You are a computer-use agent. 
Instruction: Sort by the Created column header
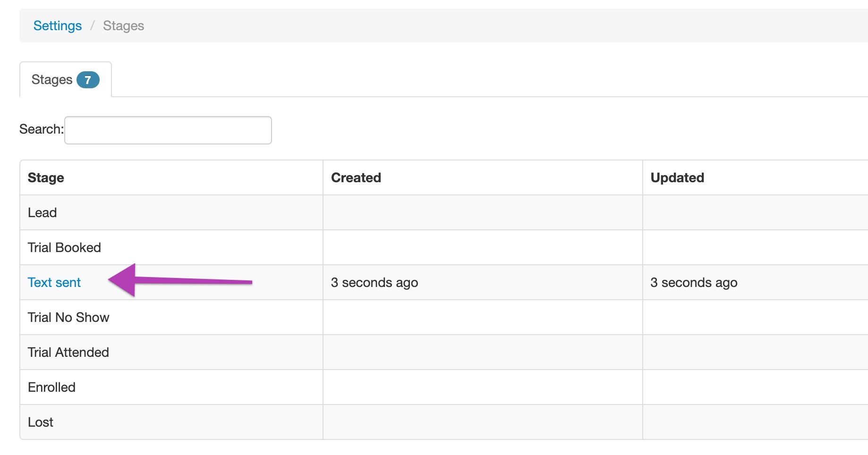356,177
